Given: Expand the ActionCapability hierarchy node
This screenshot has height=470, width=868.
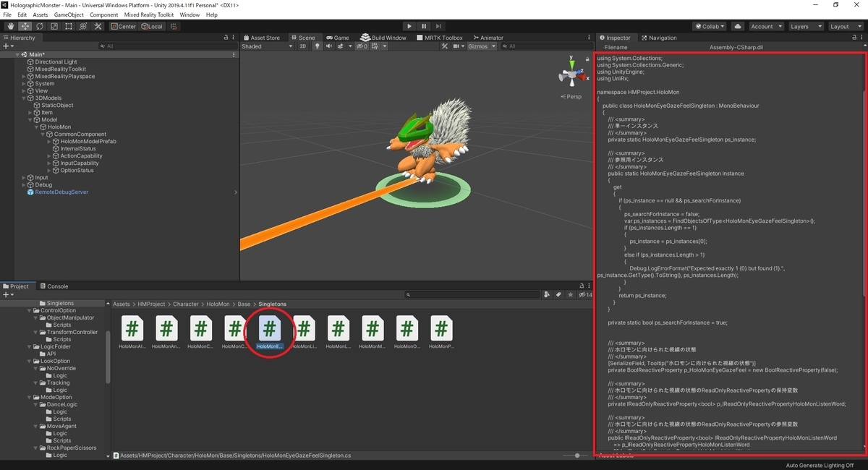Looking at the screenshot, I should pos(49,156).
